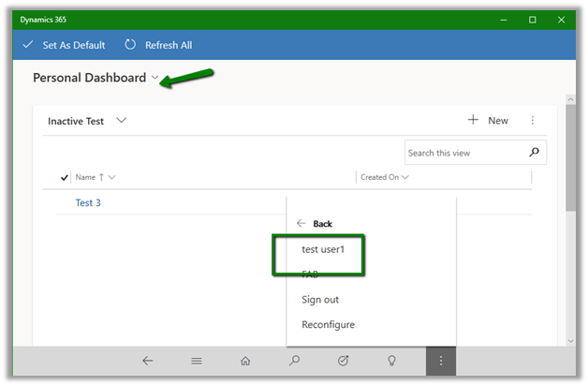Open more options beside New button
The width and height of the screenshot is (588, 386).
tap(533, 121)
